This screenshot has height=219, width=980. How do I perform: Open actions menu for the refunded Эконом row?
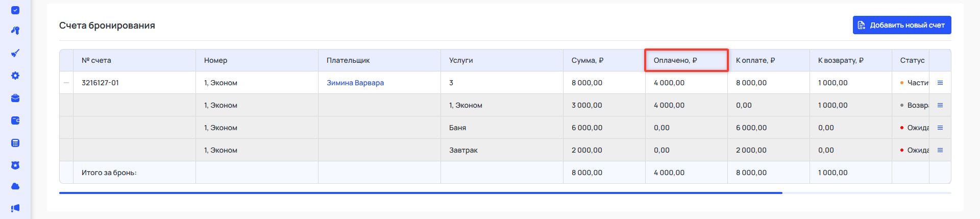point(940,105)
